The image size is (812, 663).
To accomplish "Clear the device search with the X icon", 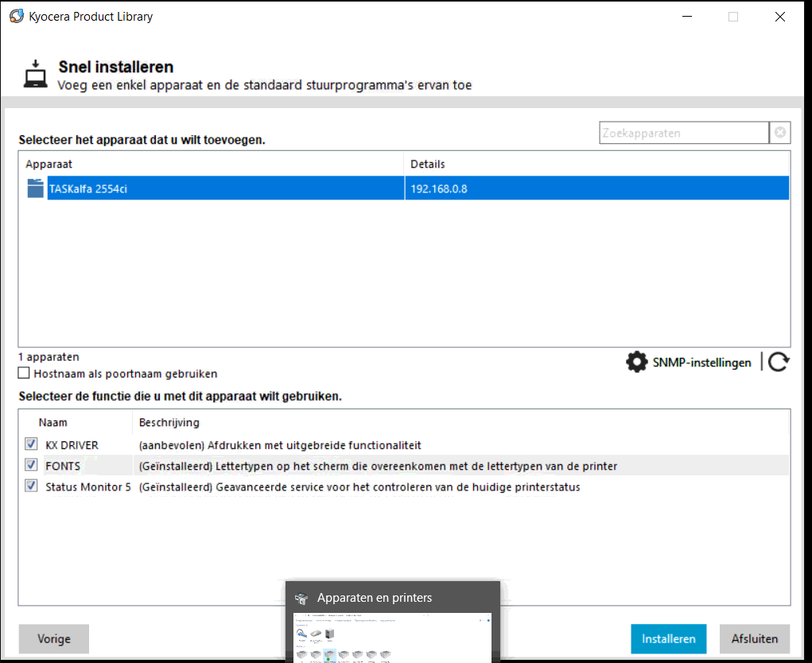I will [x=780, y=133].
